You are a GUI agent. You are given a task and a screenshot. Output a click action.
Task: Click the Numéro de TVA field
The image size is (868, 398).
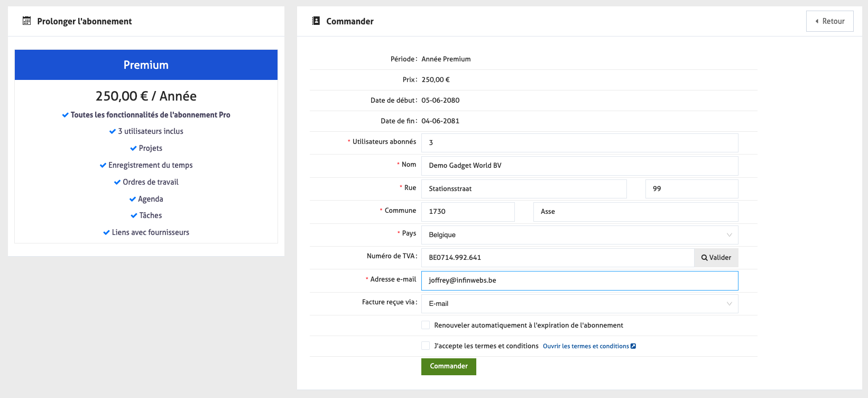coord(557,258)
